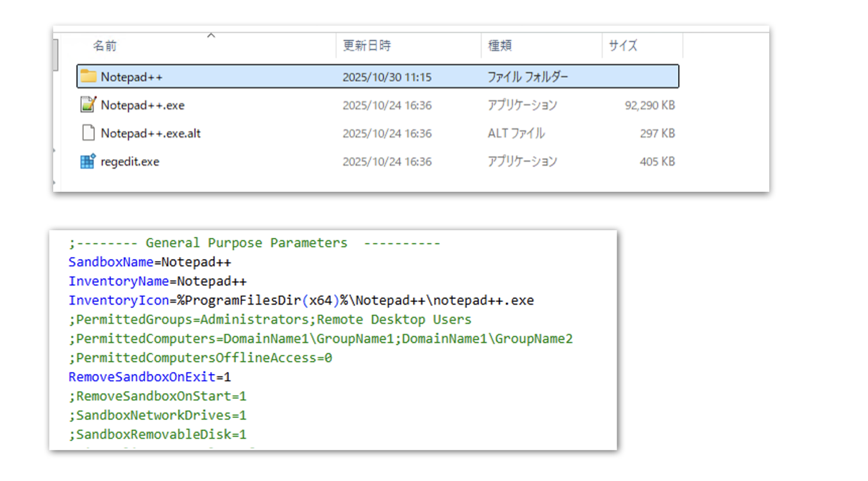Click the InventoryIcon path line
868x481 pixels.
click(x=301, y=300)
